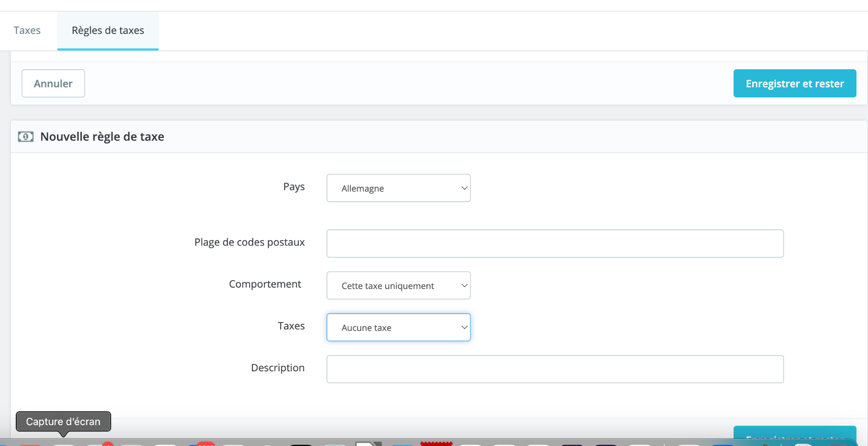Click the document-shaped dock icon
Screen dimensions: 868x446
pyautogui.click(x=368, y=443)
